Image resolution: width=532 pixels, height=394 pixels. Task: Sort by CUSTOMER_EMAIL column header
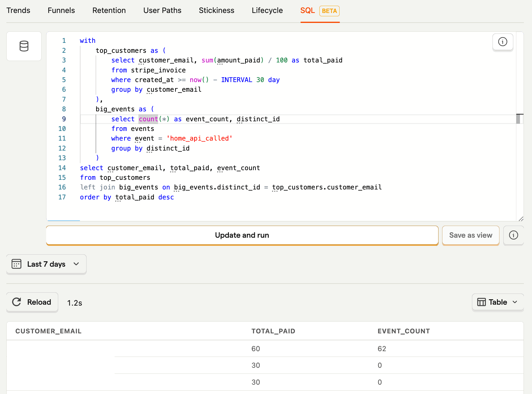49,331
